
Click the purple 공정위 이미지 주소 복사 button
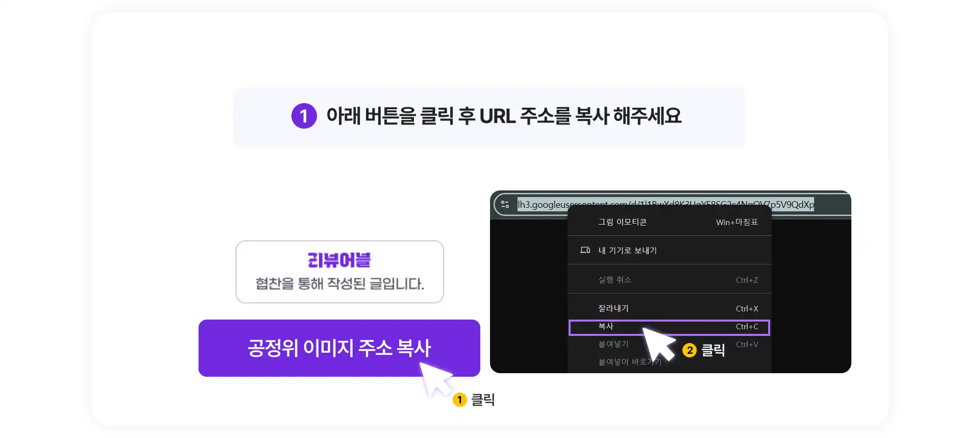pos(339,348)
